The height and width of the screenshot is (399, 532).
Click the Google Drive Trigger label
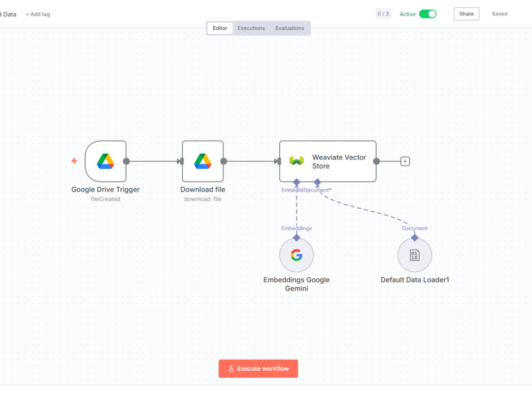105,190
